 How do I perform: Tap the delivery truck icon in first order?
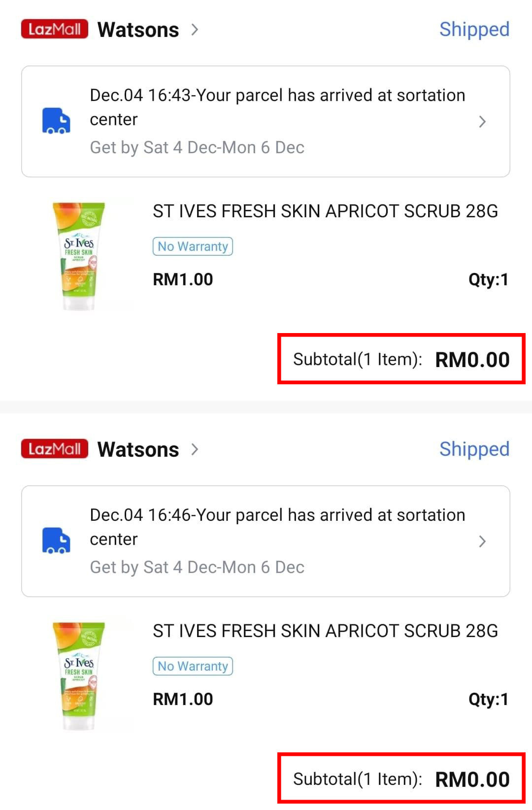tap(56, 121)
